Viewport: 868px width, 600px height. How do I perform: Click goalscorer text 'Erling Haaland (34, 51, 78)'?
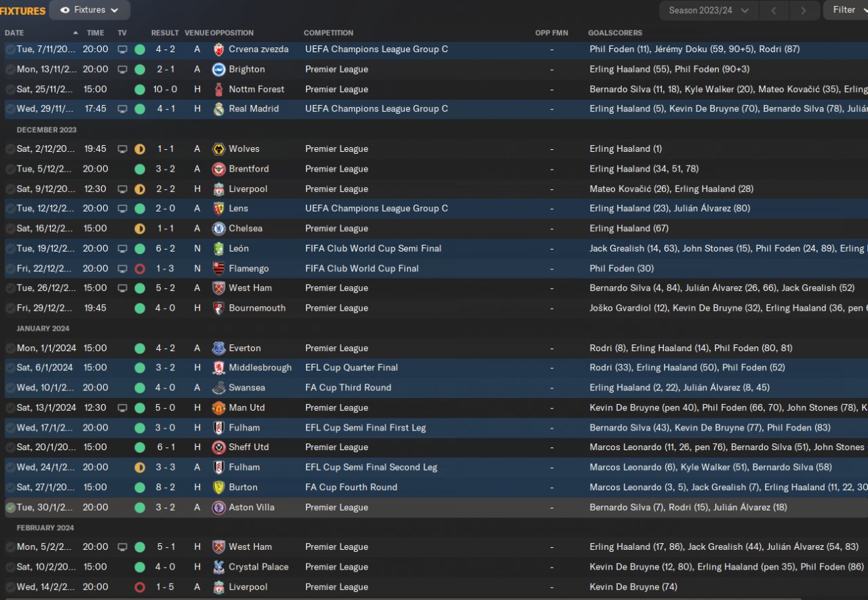coord(644,169)
